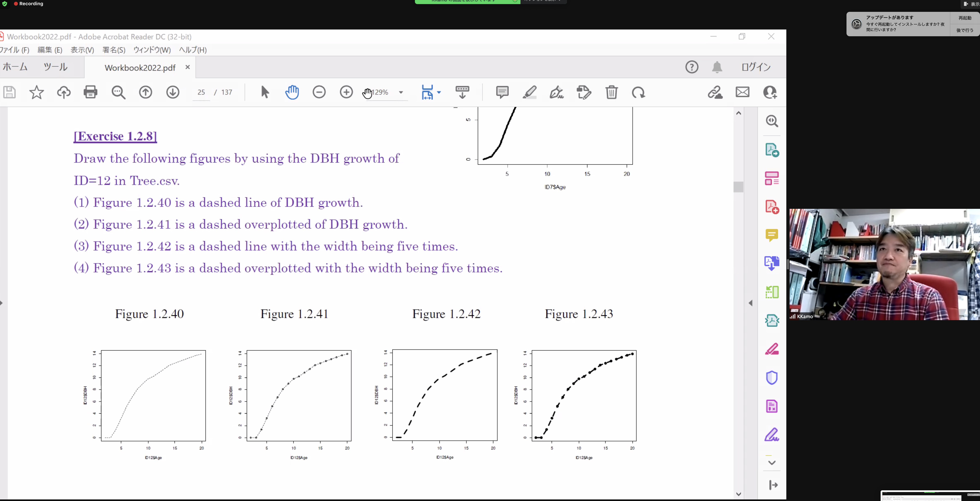Open Redact tool in right pane
Viewport: 980px width, 501px height.
tap(772, 349)
